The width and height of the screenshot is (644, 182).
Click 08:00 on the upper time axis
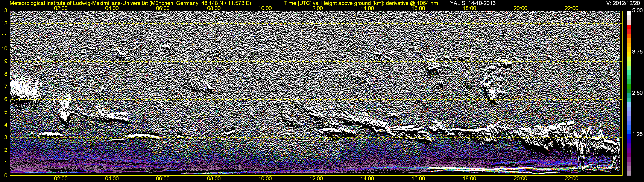[x=214, y=8]
